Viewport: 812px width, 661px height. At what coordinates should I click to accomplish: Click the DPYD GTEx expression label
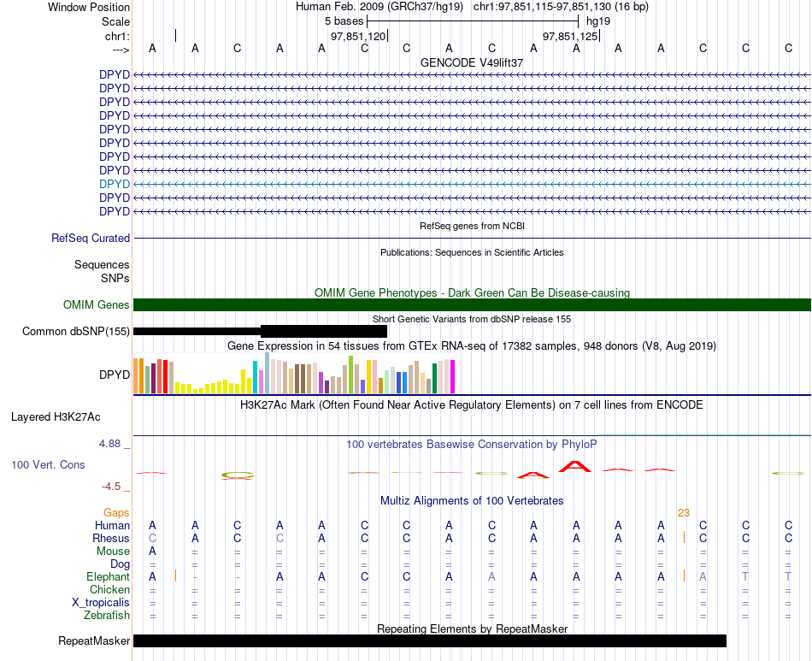pyautogui.click(x=115, y=375)
